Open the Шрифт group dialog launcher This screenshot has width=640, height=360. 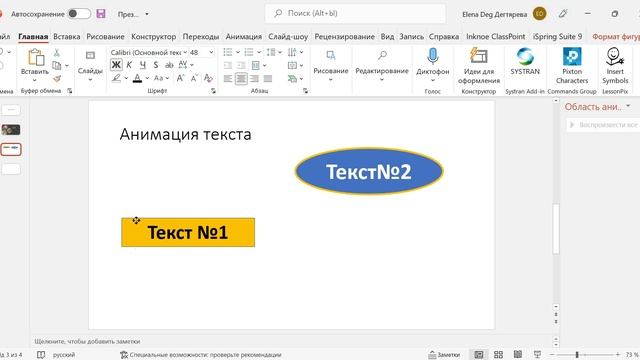pyautogui.click(x=213, y=91)
